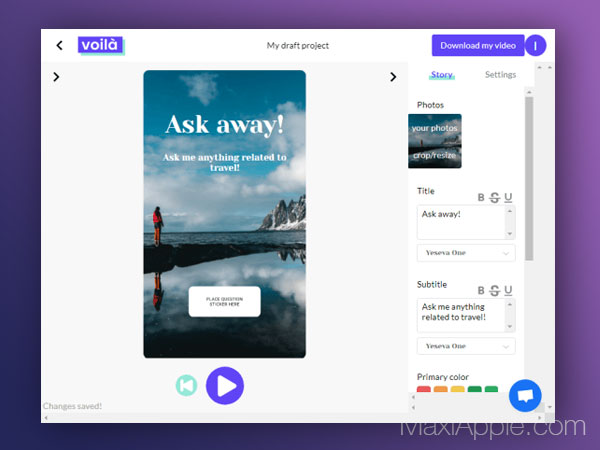Click the 'Changes saved!' status text
600x450 pixels.
[72, 406]
